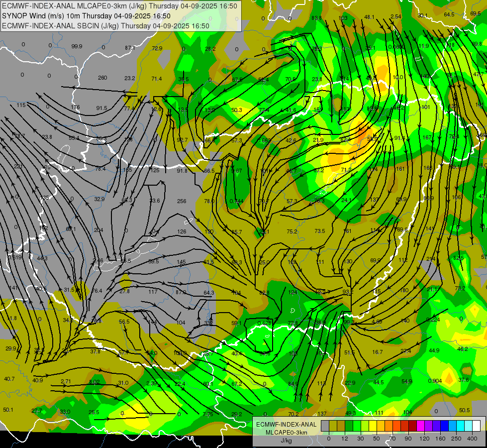Click the legend tick label 70

pyautogui.click(x=392, y=439)
